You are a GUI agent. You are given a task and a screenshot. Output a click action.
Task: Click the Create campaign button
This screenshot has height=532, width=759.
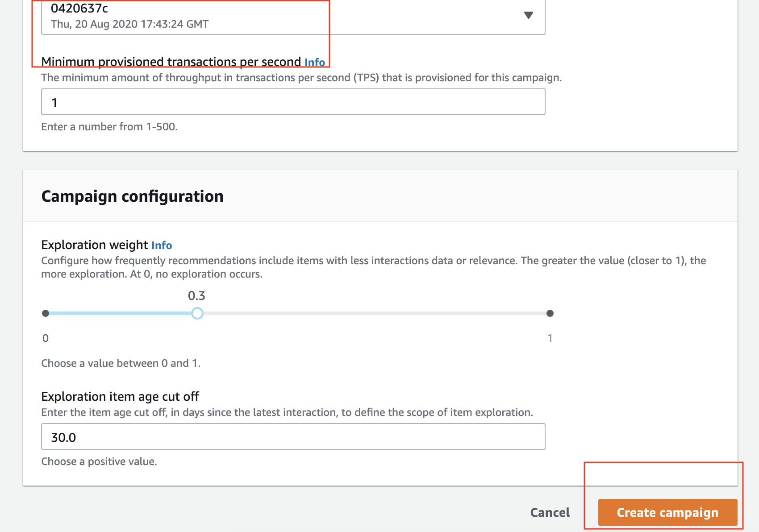point(667,512)
